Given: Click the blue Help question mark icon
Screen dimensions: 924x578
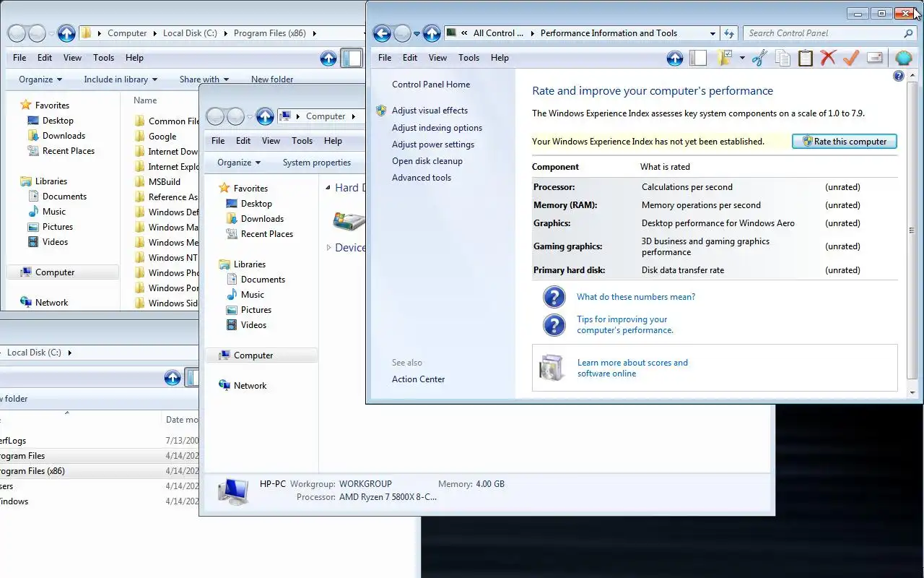Looking at the screenshot, I should click(899, 76).
